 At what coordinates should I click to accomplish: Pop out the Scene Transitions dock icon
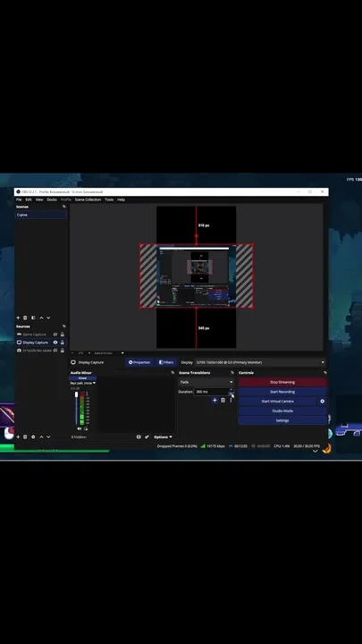(232, 373)
